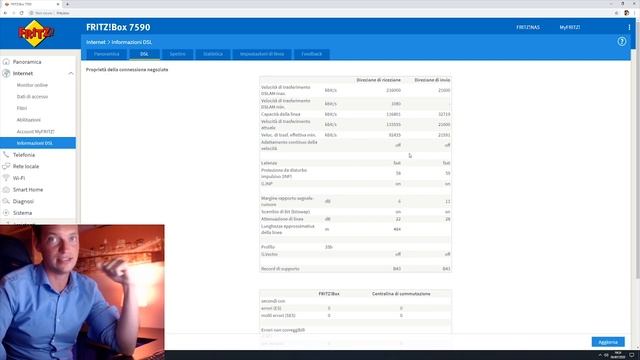Image resolution: width=640 pixels, height=360 pixels.
Task: Open FRITZ!NAS link in header
Action: (x=528, y=27)
